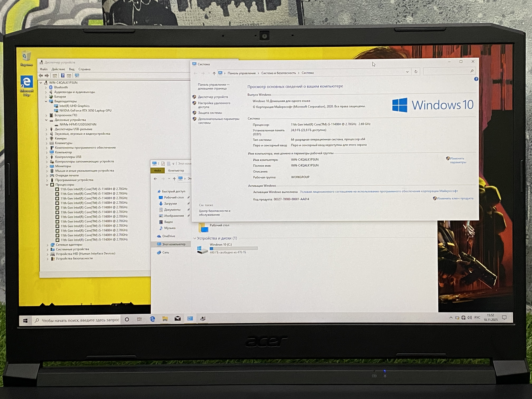The width and height of the screenshot is (532, 399).
Task: Collapse the Процессоры tree node
Action: click(x=47, y=185)
